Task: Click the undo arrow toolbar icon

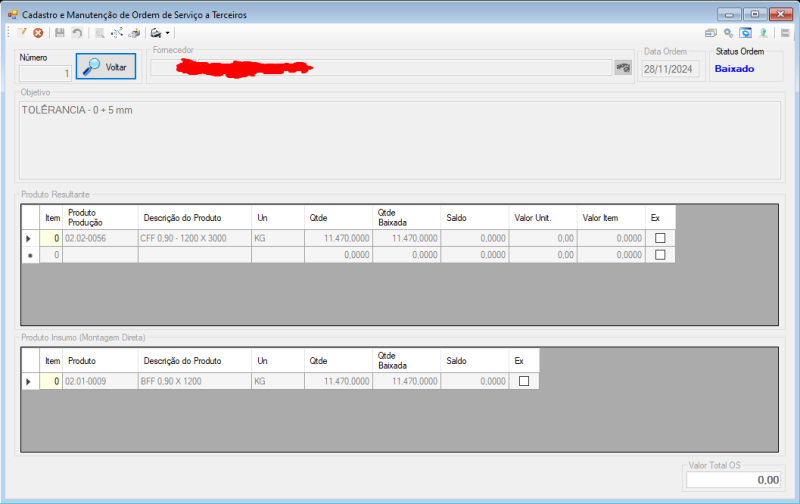Action: [x=77, y=33]
